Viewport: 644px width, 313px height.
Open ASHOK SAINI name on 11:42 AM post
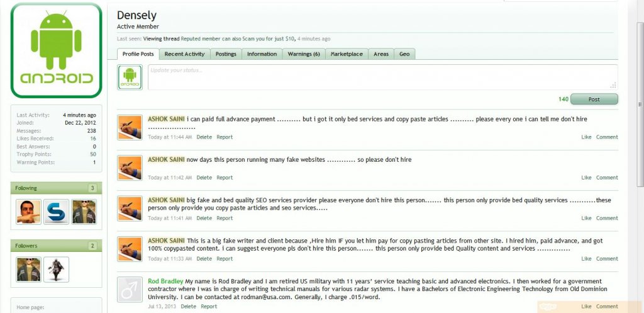click(166, 159)
